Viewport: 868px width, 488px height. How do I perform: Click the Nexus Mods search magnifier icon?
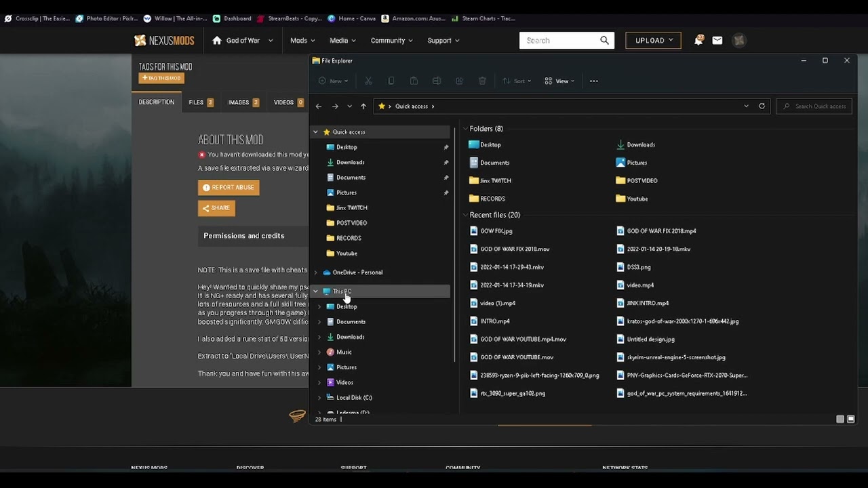pyautogui.click(x=604, y=41)
